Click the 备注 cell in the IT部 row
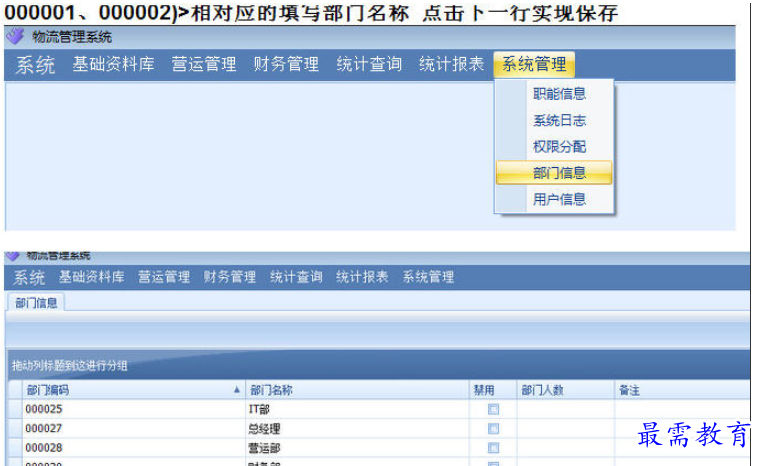The width and height of the screenshot is (759, 466). coord(680,410)
